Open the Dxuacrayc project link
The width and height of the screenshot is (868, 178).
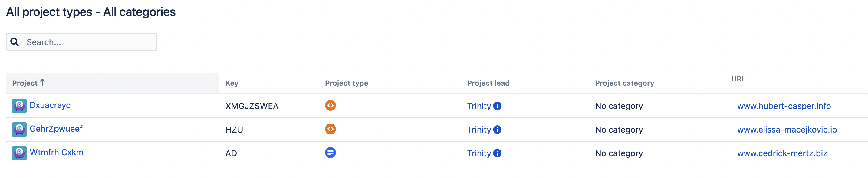tap(50, 105)
